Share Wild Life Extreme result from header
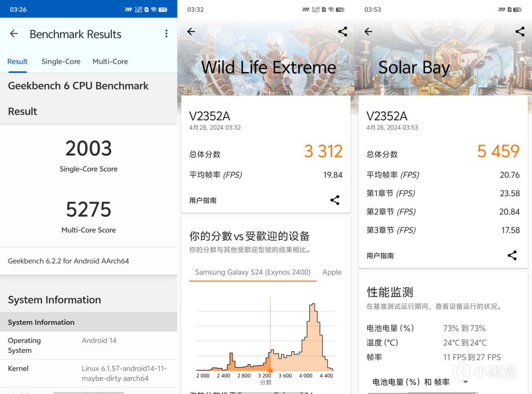 point(343,32)
